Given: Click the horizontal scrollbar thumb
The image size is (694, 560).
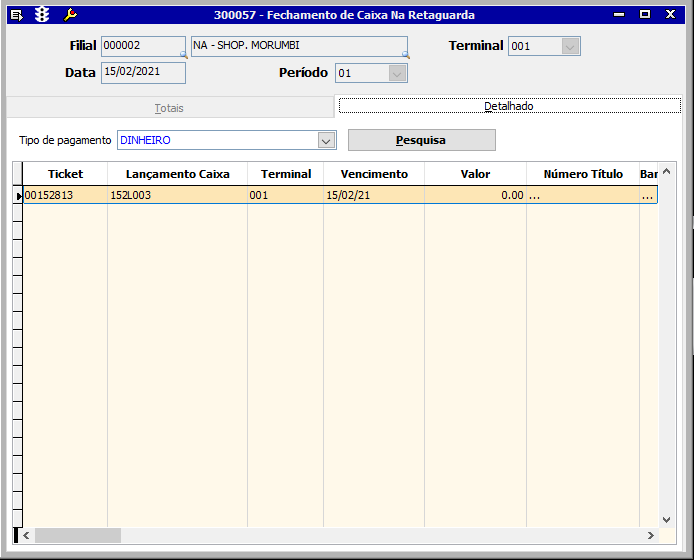Looking at the screenshot, I should click(x=78, y=536).
